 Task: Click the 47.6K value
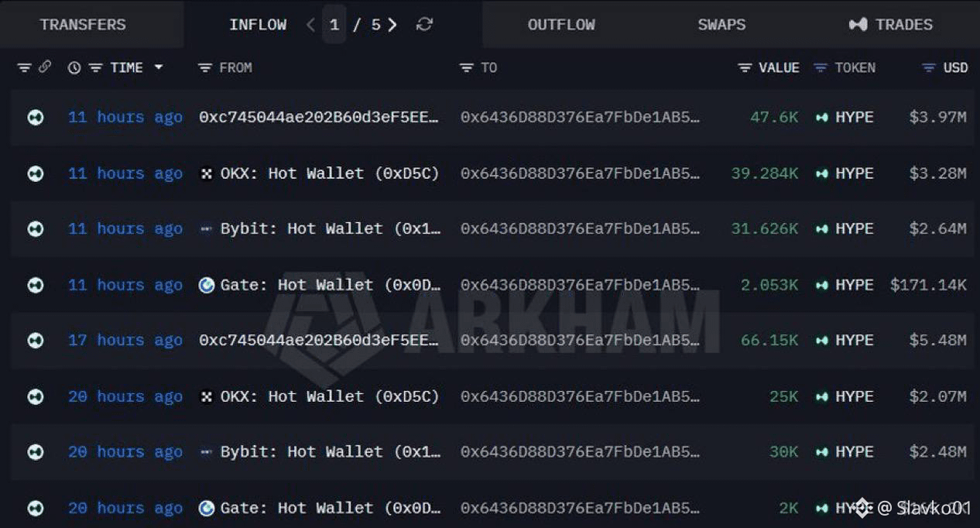coord(774,118)
